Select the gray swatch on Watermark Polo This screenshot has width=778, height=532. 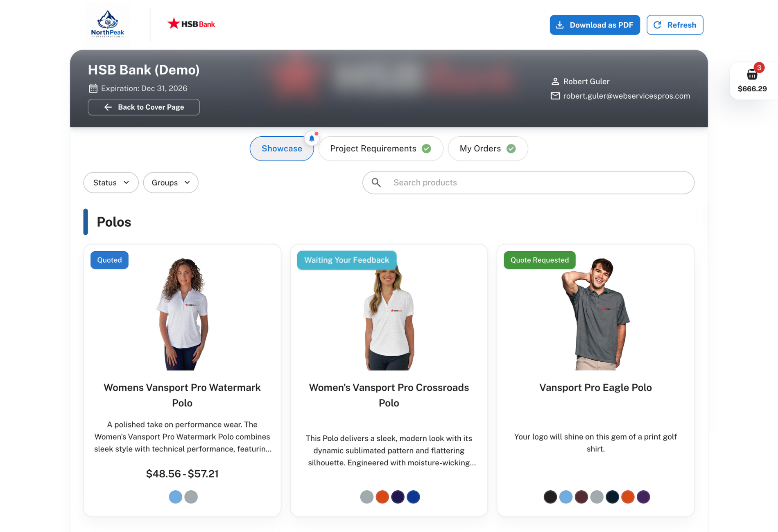191,497
